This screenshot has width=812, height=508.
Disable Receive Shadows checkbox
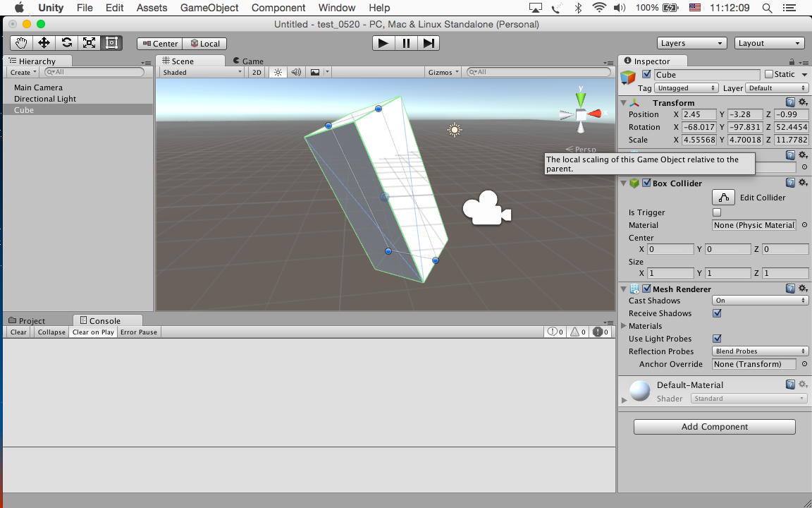pyautogui.click(x=717, y=313)
